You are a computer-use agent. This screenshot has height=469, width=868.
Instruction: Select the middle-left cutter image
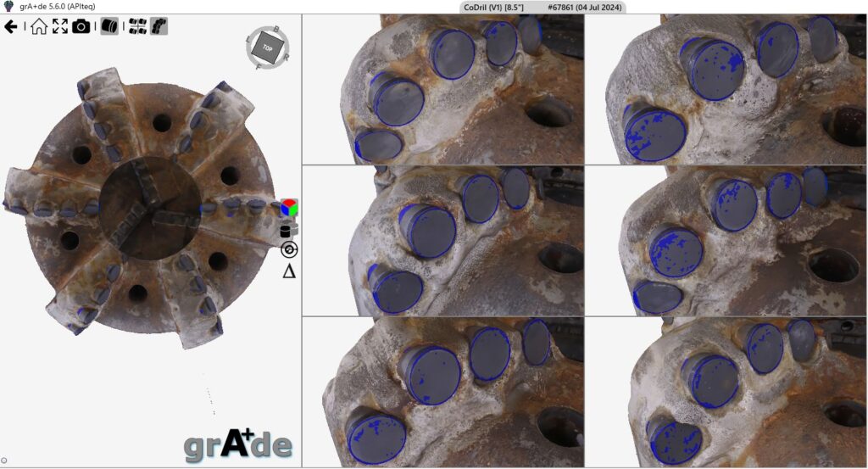point(442,241)
